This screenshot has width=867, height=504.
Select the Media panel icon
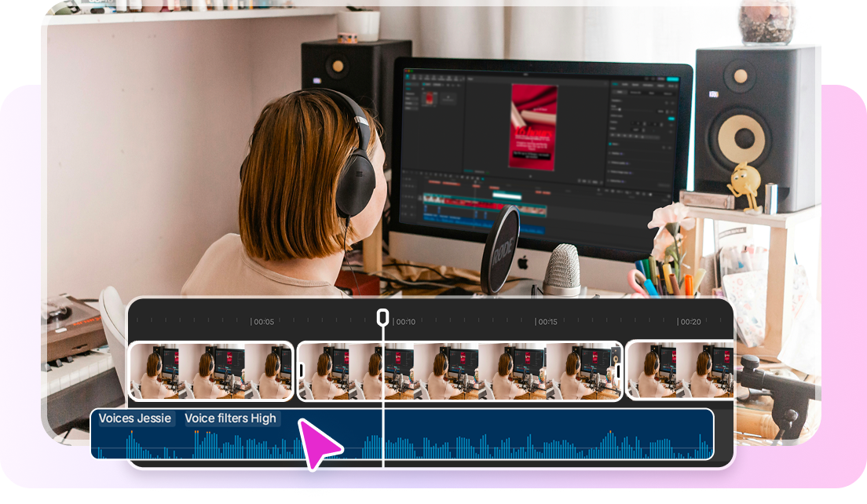[x=408, y=78]
